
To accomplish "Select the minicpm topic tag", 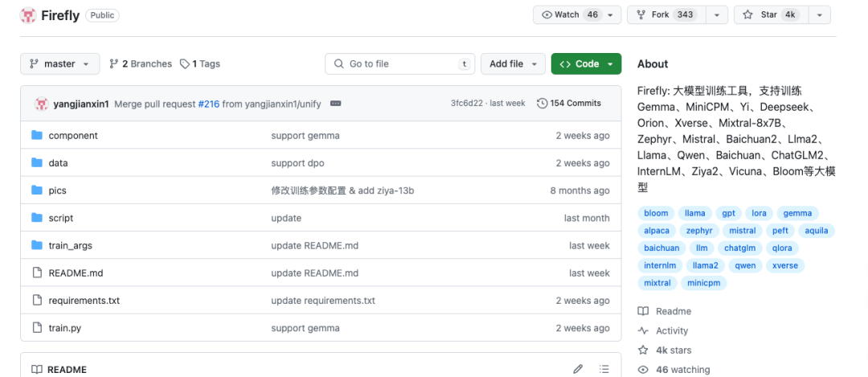I will tap(703, 283).
